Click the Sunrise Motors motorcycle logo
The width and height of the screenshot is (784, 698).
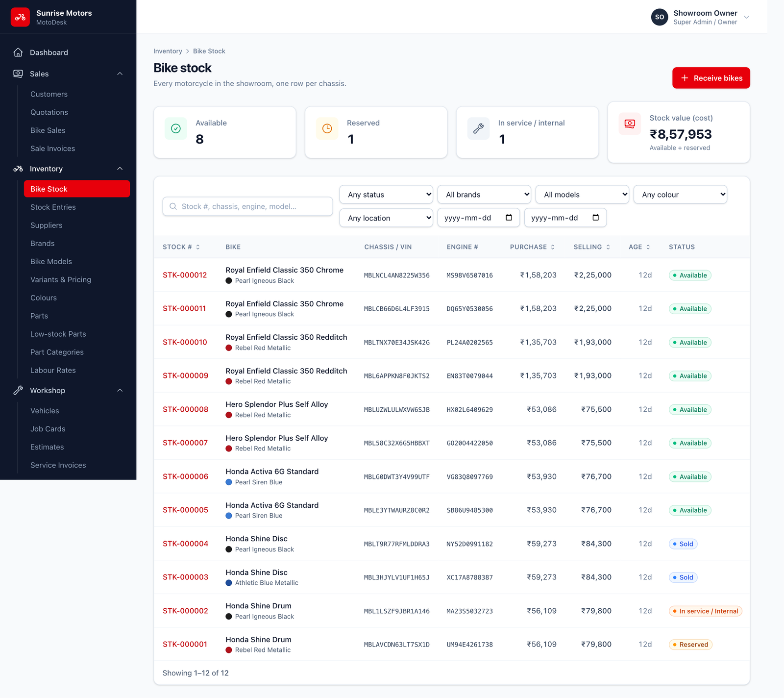(x=20, y=17)
